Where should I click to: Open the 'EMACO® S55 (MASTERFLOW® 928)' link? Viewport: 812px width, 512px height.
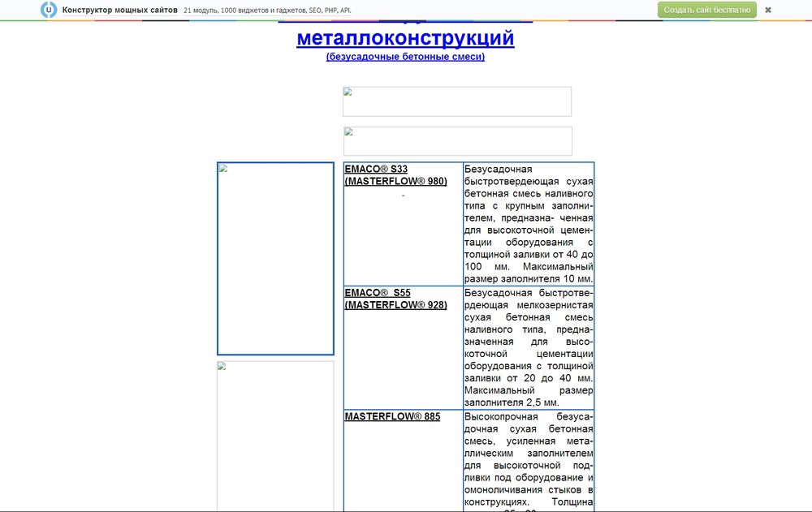point(395,299)
